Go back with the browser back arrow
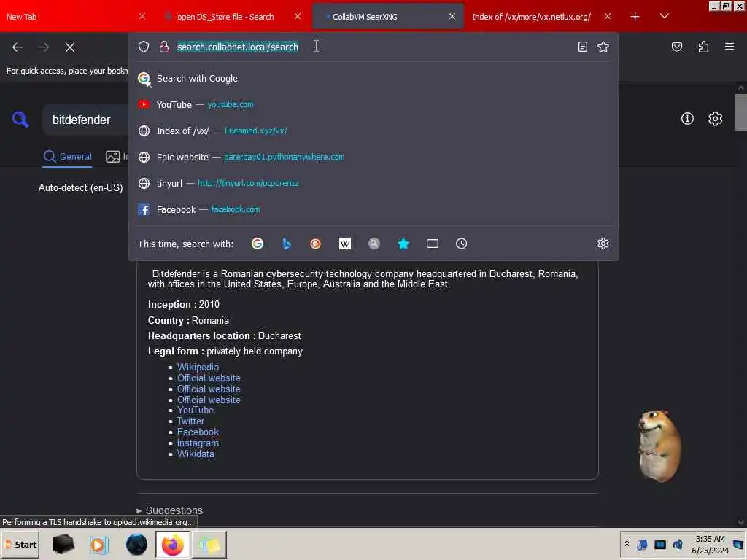Image resolution: width=747 pixels, height=560 pixels. pyautogui.click(x=18, y=47)
